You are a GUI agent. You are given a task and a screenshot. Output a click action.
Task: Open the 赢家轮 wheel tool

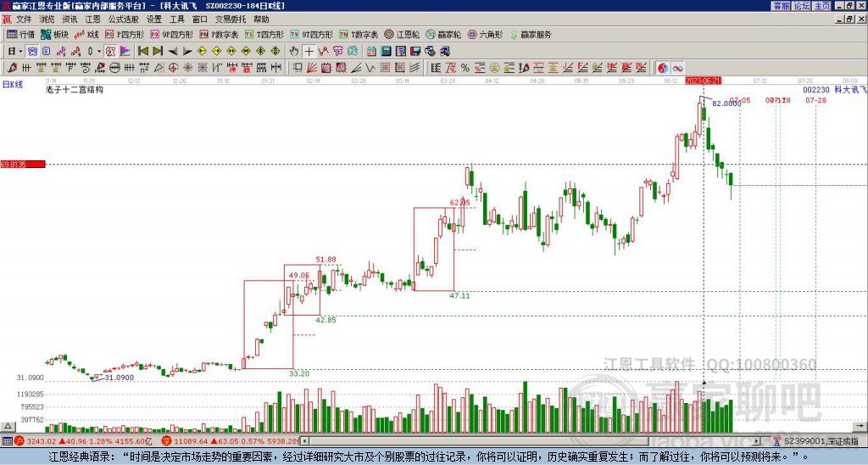[x=443, y=34]
